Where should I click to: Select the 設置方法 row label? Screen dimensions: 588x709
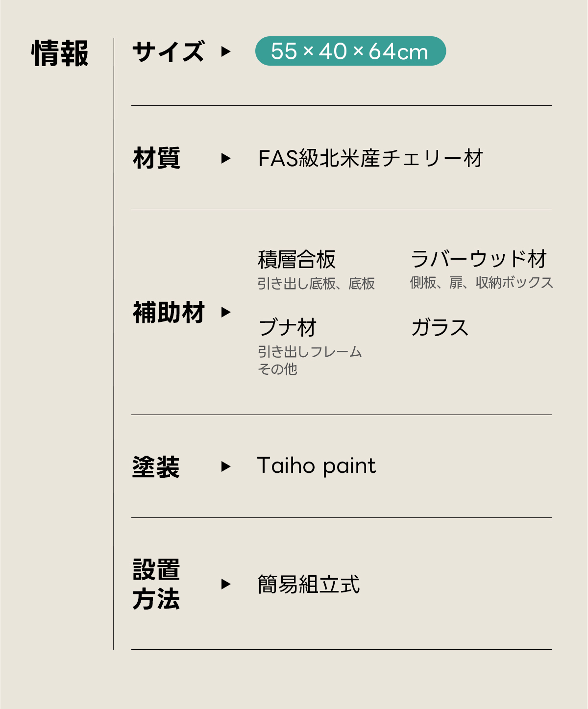(156, 584)
